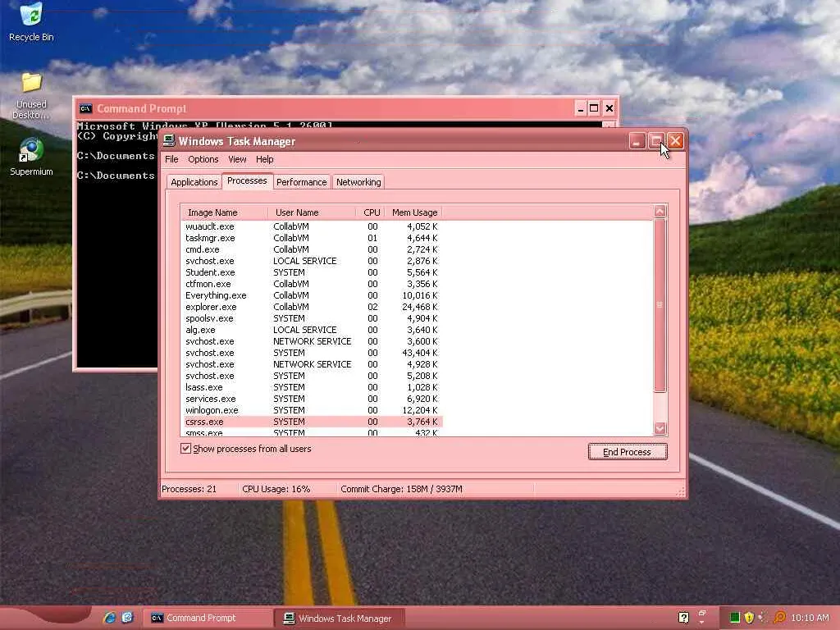Click the Commit Charge status bar entry

click(436, 489)
